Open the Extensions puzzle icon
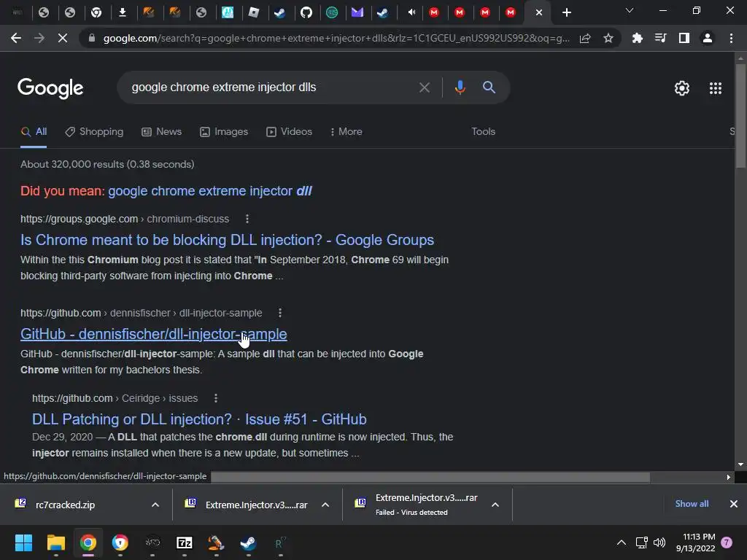The width and height of the screenshot is (747, 560). coord(638,38)
